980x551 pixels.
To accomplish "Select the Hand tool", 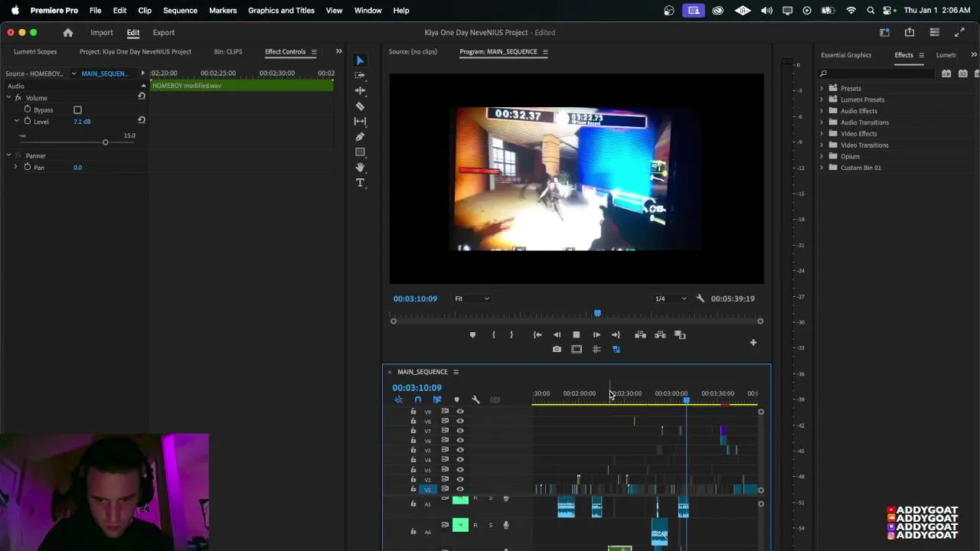I will (360, 167).
